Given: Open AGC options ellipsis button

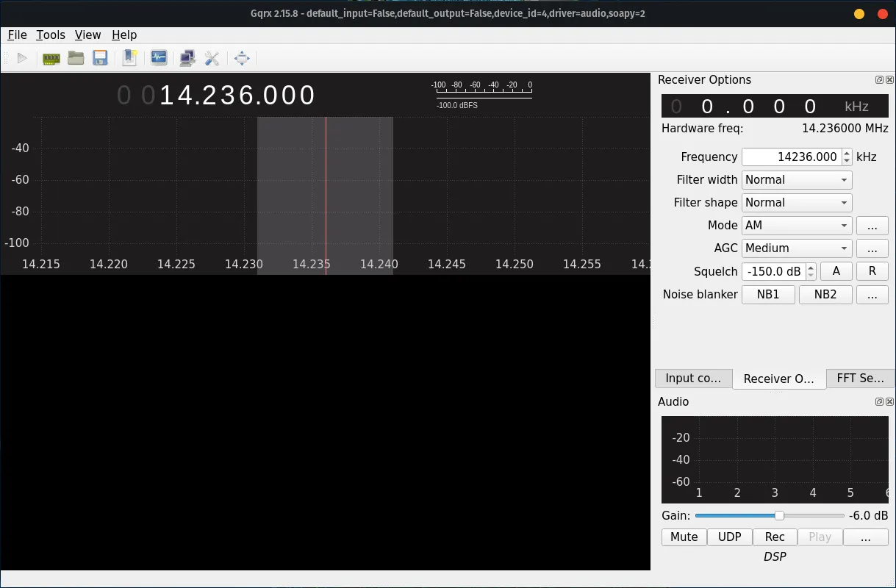Looking at the screenshot, I should coord(872,248).
